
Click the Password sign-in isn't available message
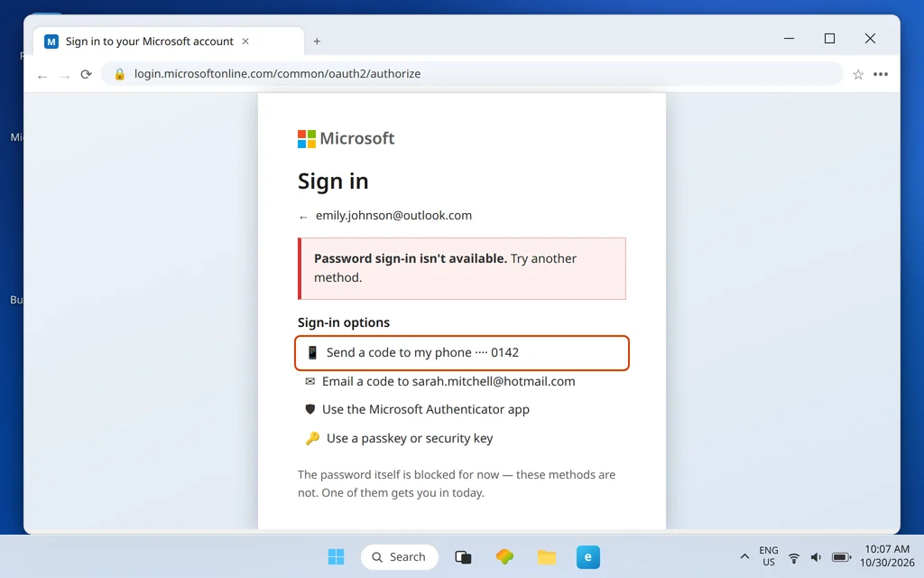(462, 268)
